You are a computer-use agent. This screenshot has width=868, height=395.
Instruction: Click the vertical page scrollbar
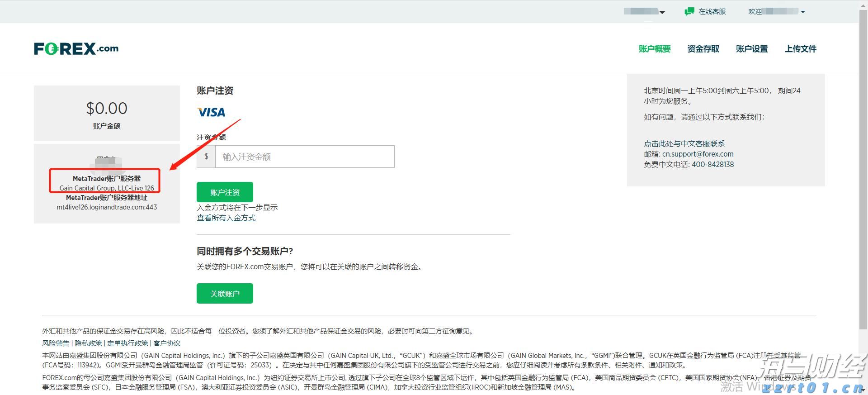pos(863,172)
